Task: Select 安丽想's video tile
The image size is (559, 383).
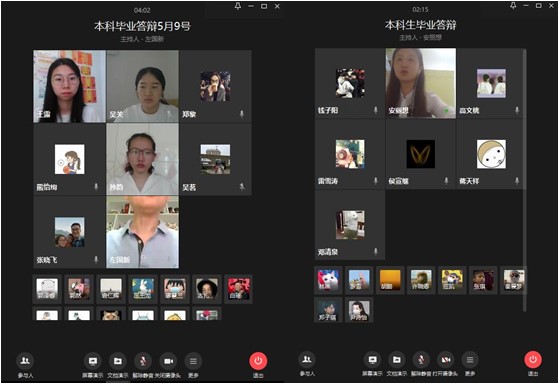Action: [x=421, y=83]
